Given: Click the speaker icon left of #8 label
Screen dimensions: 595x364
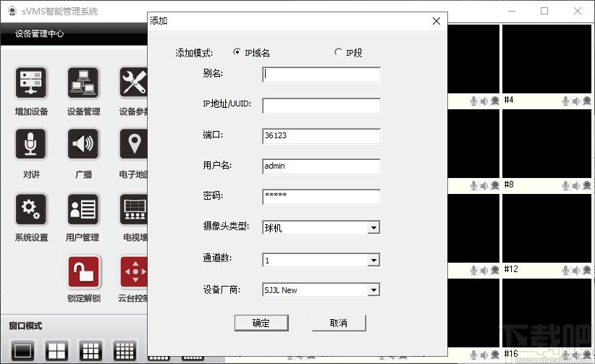Looking at the screenshot, I should (x=484, y=185).
